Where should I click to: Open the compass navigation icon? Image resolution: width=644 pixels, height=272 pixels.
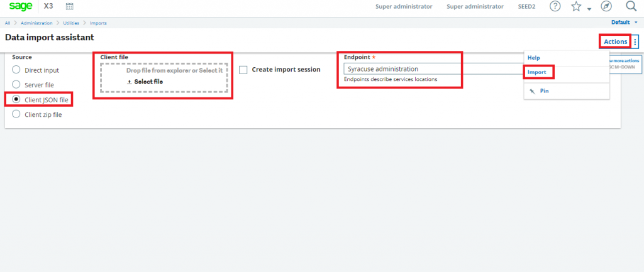point(606,6)
